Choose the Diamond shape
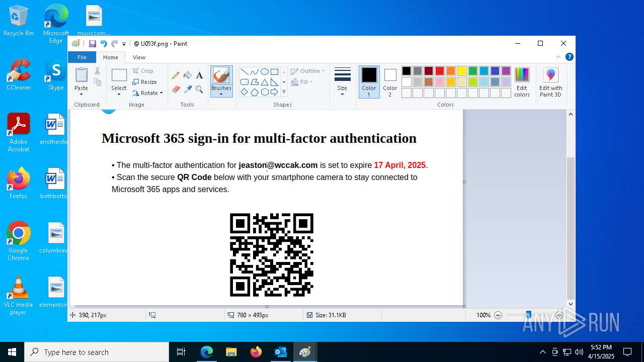 [244, 92]
